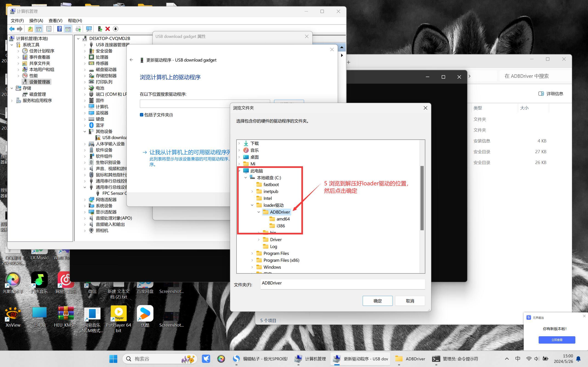Click 确定 button in browse folder dialog
Image resolution: width=588 pixels, height=367 pixels.
(x=377, y=301)
